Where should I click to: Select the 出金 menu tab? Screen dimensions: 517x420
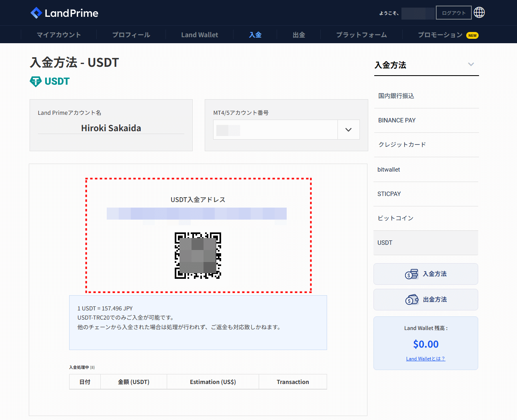pyautogui.click(x=299, y=35)
